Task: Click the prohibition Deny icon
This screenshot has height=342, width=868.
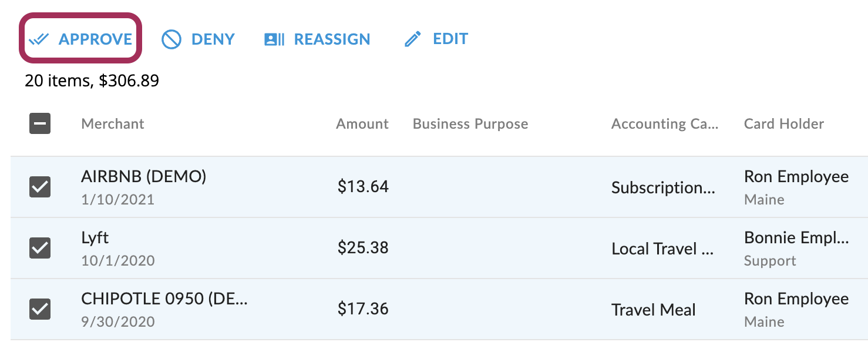Action: point(170,39)
